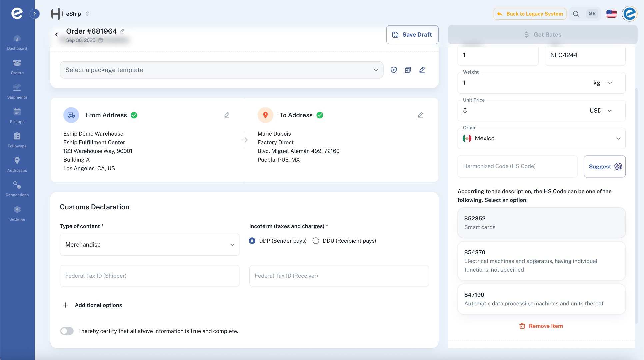Open the search magnifier icon
This screenshot has width=644, height=360.
pyautogui.click(x=576, y=14)
